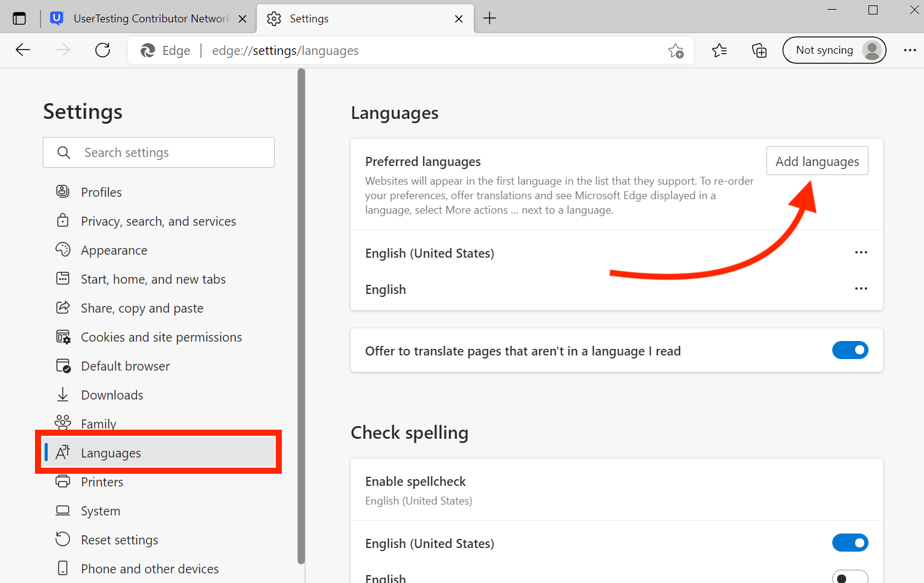Screen dimensions: 924x583
Task: Open the tab actions menu icon
Action: [x=19, y=19]
